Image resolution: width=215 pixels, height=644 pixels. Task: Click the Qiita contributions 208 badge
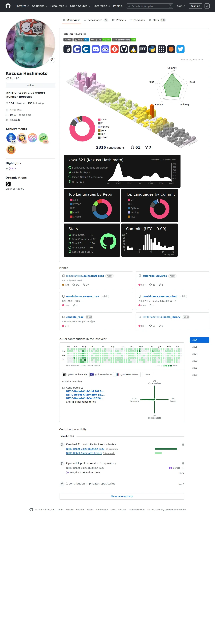pos(124,40)
